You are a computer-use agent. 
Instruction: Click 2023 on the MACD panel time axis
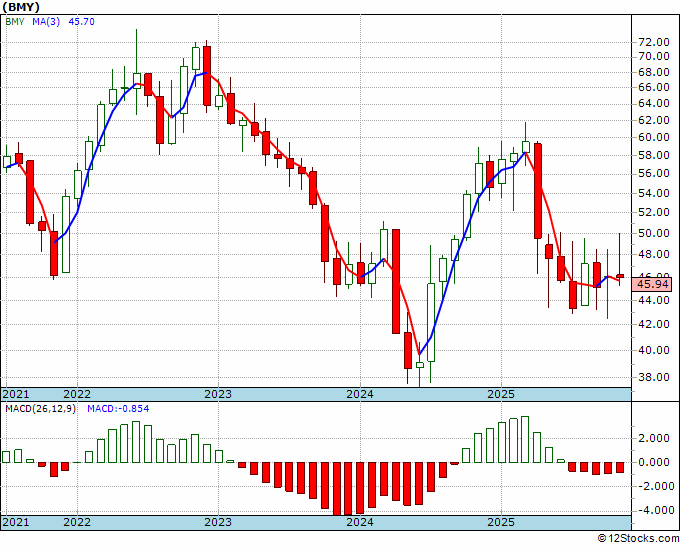(x=218, y=522)
